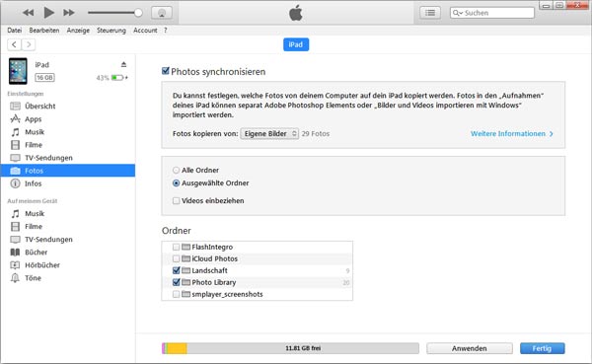
Task: Skip forward with the fast-forward button
Action: (69, 13)
